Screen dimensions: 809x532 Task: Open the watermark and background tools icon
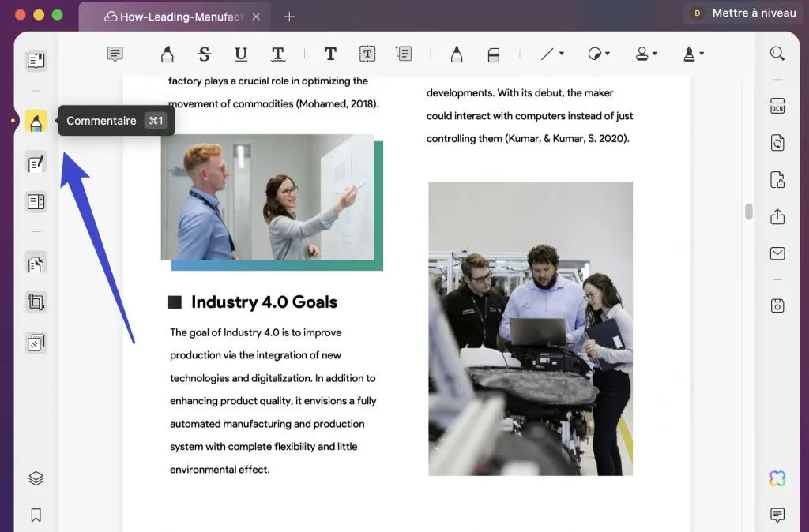[x=36, y=343]
